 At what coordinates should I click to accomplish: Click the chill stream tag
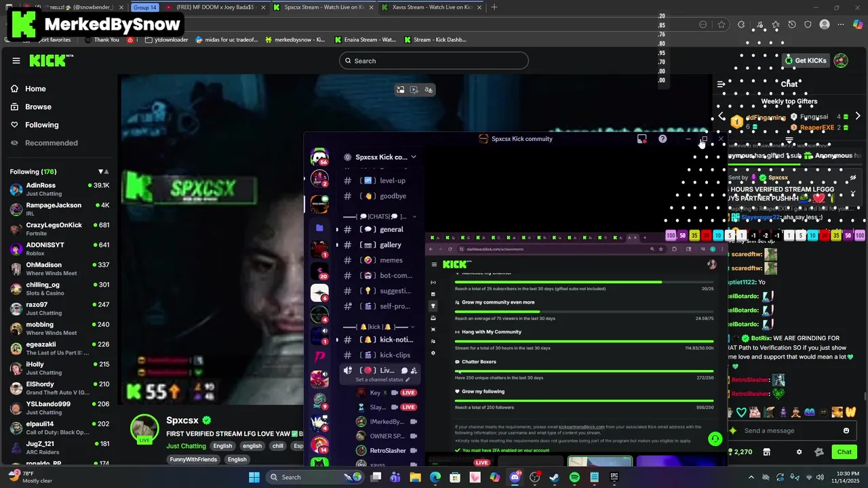(277, 446)
